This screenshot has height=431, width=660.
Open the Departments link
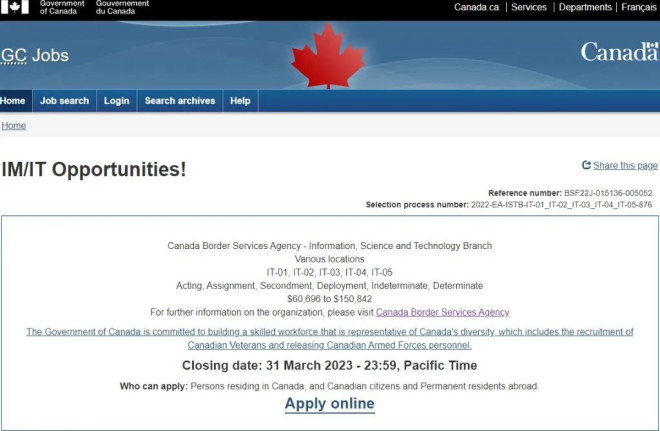(x=585, y=7)
